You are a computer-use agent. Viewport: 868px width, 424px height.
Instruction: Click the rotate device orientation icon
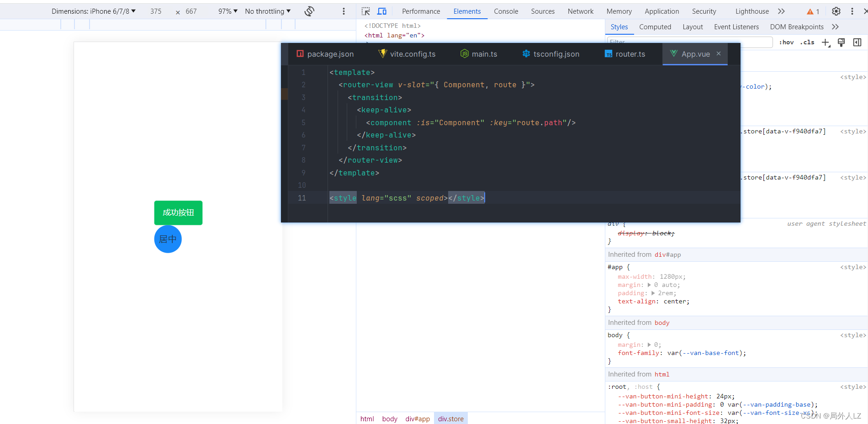(x=309, y=11)
